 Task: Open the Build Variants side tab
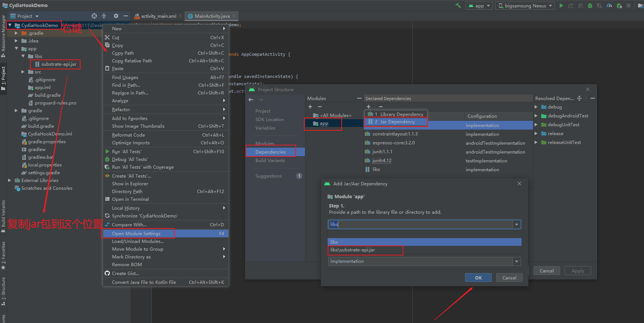pos(3,216)
